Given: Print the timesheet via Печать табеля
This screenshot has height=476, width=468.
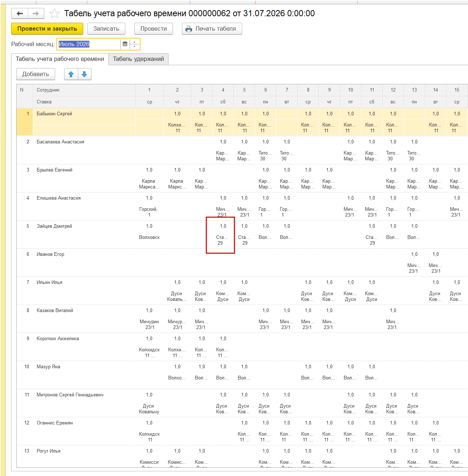Looking at the screenshot, I should click(212, 29).
